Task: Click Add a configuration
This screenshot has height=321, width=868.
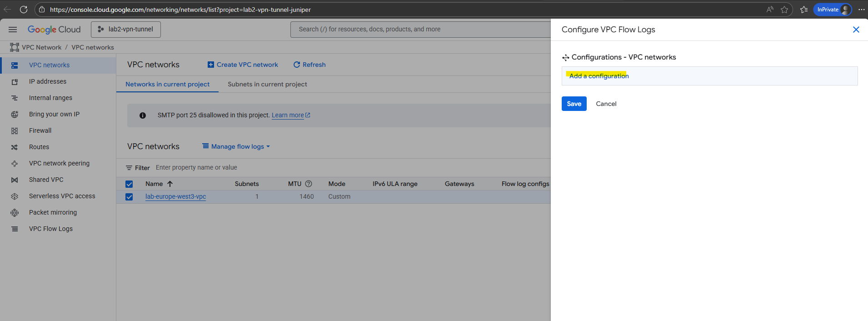Action: click(599, 76)
